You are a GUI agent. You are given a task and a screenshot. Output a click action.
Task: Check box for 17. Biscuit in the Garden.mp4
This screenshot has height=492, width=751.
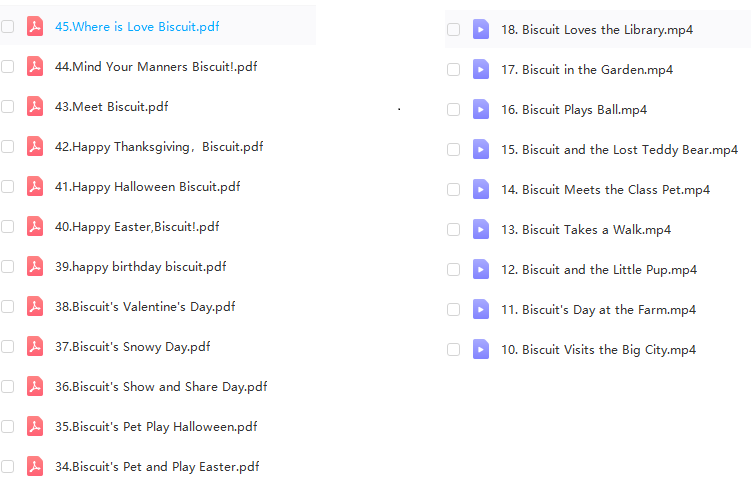[x=454, y=69]
